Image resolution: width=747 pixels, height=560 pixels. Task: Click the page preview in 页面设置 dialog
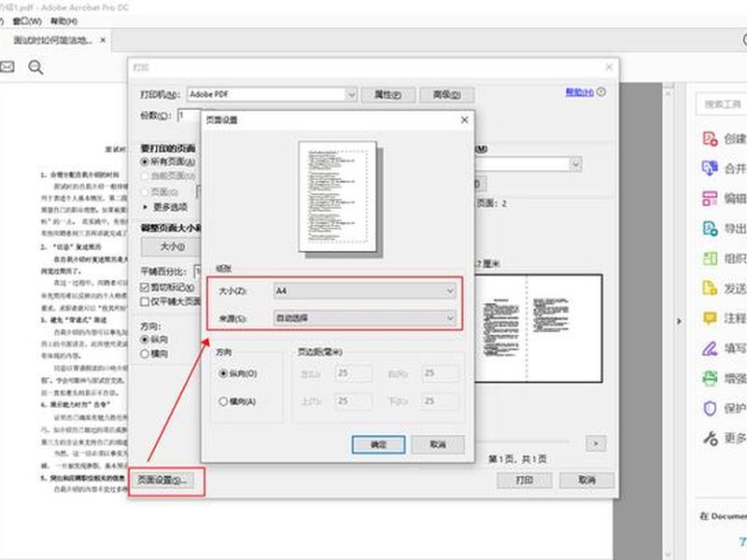pyautogui.click(x=338, y=197)
